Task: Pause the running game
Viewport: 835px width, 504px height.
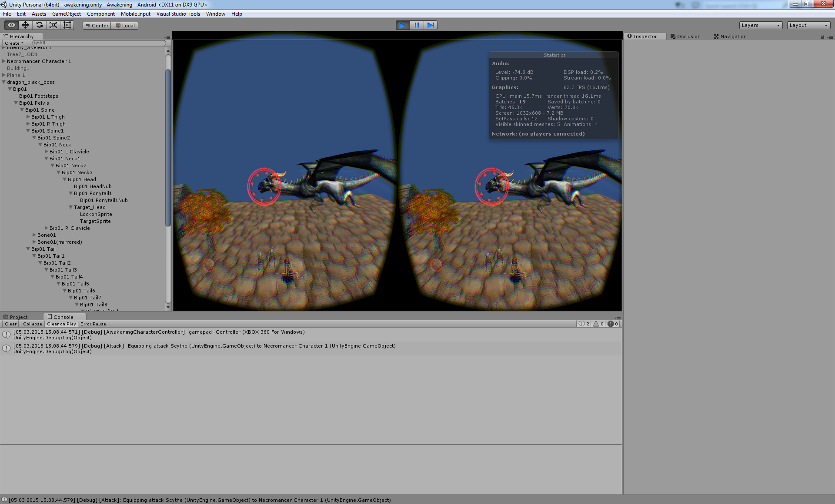Action: pyautogui.click(x=417, y=25)
